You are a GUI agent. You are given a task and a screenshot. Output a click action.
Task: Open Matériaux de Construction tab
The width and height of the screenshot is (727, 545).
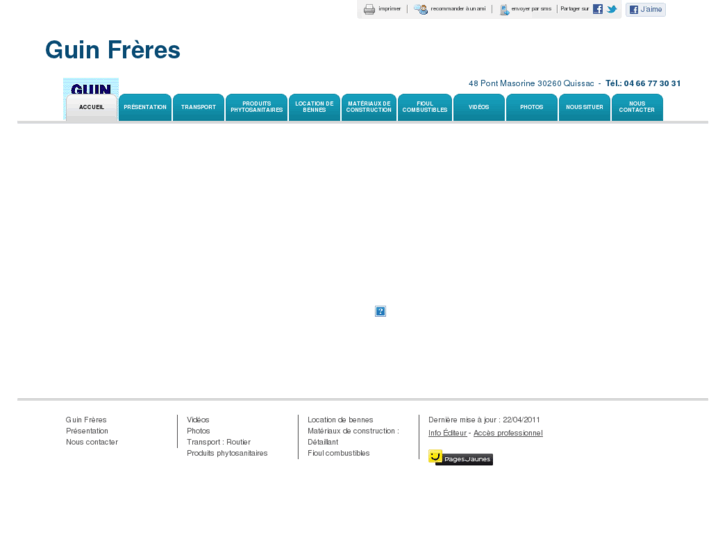pos(369,108)
